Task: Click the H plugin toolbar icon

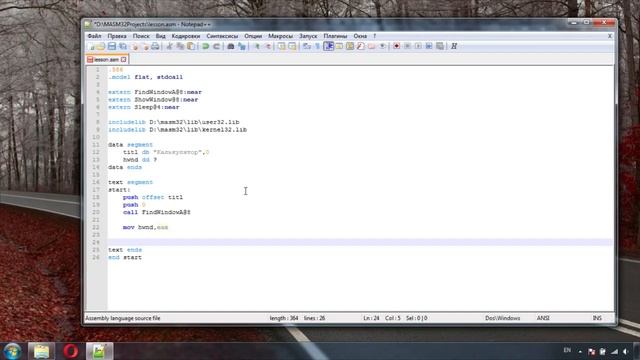Action: [454, 47]
